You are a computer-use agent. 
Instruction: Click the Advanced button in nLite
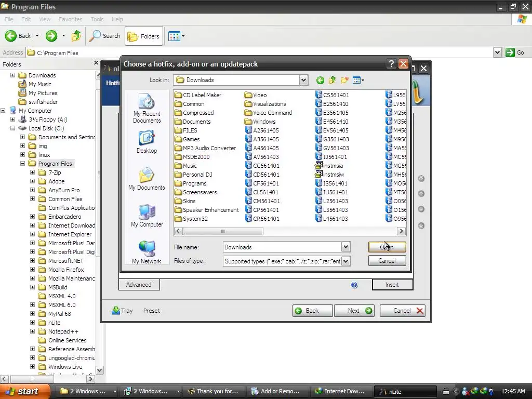pos(139,285)
